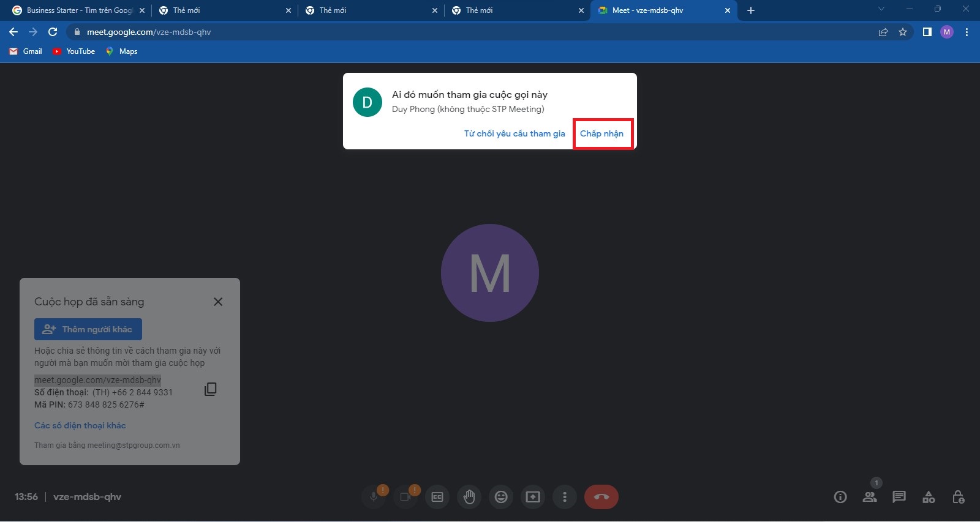This screenshot has height=522, width=980.
Task: Turn on closed captions
Action: pyautogui.click(x=437, y=497)
